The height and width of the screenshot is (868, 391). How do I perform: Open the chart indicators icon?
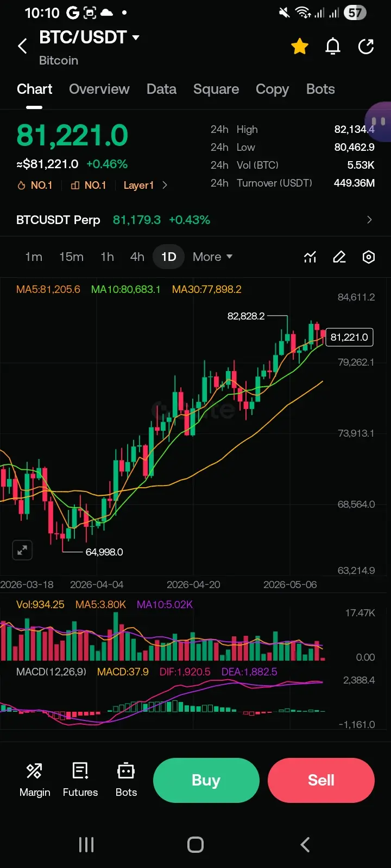click(x=310, y=257)
